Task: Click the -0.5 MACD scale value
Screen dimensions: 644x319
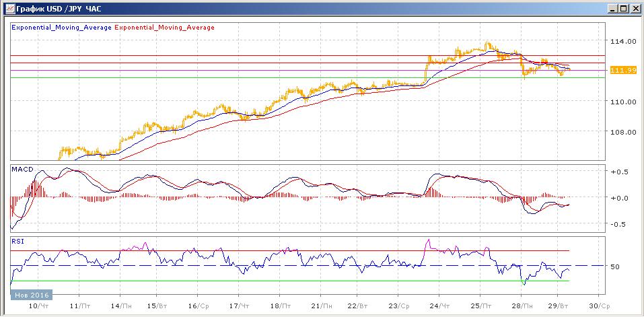Action: coord(617,224)
